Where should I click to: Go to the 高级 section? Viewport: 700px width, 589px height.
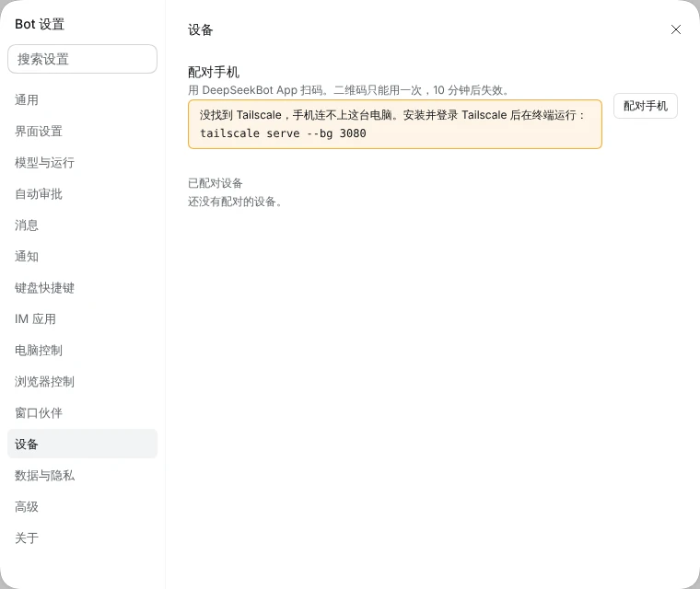(82, 506)
